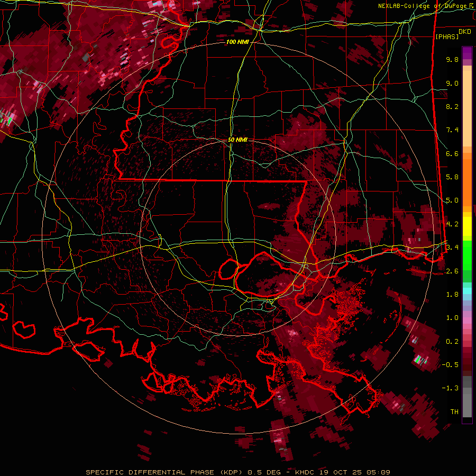Click the yellow segment of color bar
Screen dimensions: 476x476
[x=467, y=226]
